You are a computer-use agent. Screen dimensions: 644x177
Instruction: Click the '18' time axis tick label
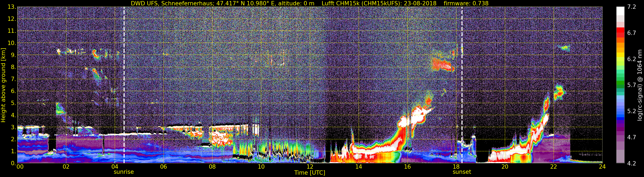456,167
